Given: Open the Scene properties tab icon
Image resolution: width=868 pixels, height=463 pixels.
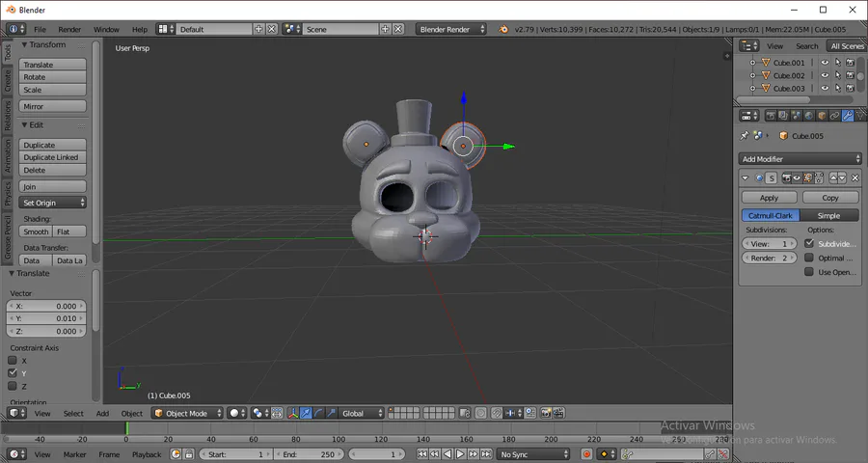Looking at the screenshot, I should pos(797,115).
